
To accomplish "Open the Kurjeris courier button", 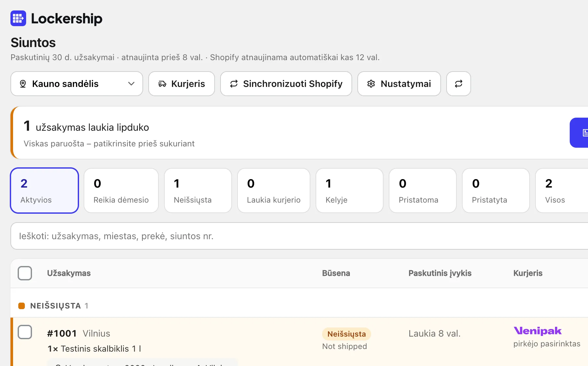I will [x=182, y=84].
